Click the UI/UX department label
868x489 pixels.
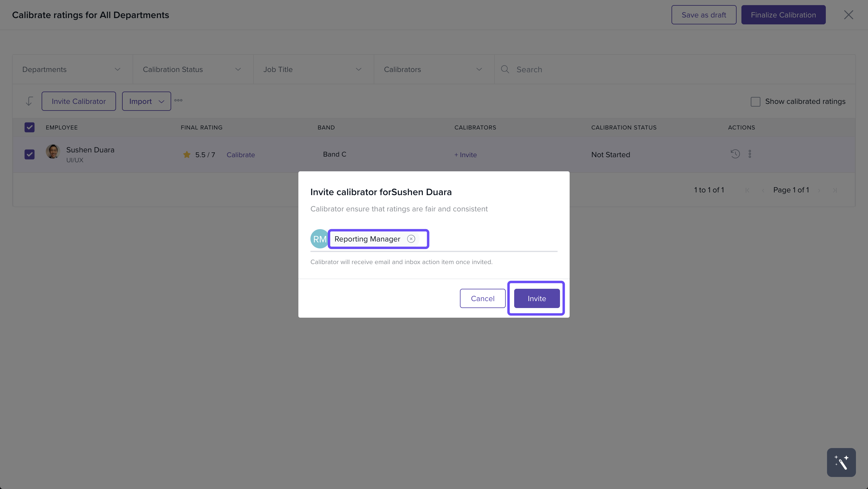coord(74,160)
